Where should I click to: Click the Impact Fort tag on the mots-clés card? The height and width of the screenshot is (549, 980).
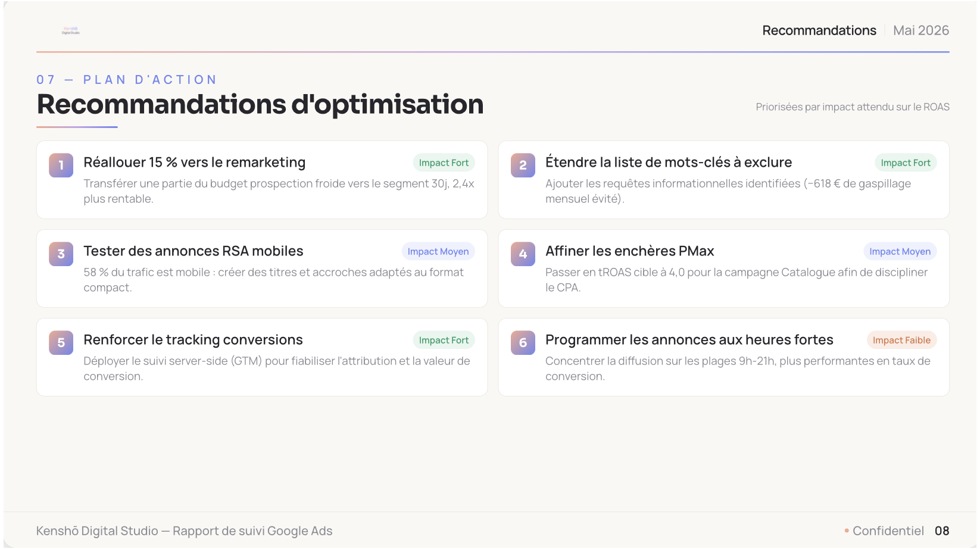(906, 163)
